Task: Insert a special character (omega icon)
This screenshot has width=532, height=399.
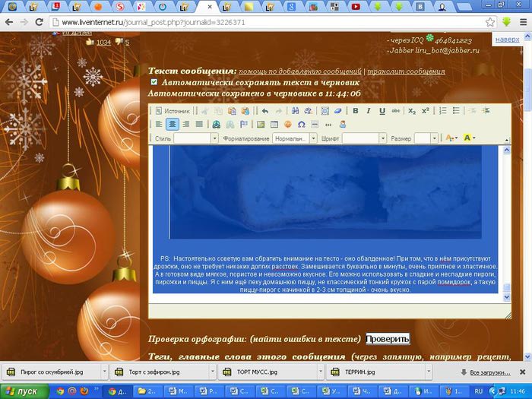Action: [x=301, y=125]
